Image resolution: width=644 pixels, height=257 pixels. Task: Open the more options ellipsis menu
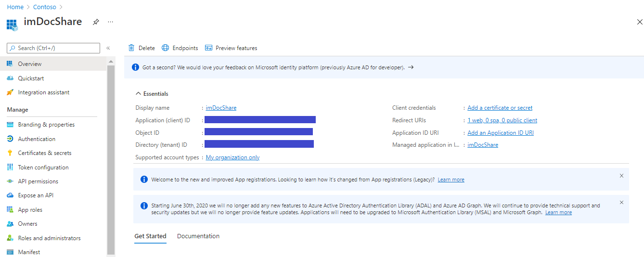tap(111, 22)
